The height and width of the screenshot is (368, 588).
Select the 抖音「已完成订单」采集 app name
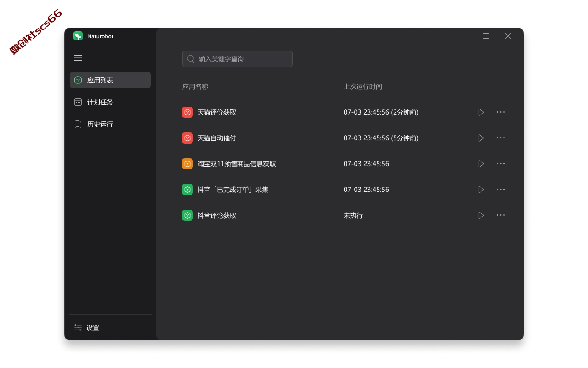[x=233, y=190]
